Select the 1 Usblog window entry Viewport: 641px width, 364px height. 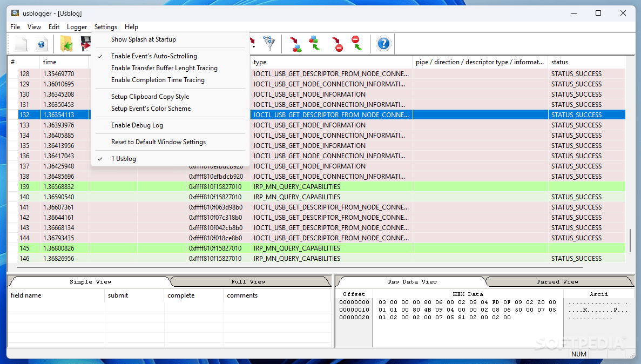pos(124,159)
